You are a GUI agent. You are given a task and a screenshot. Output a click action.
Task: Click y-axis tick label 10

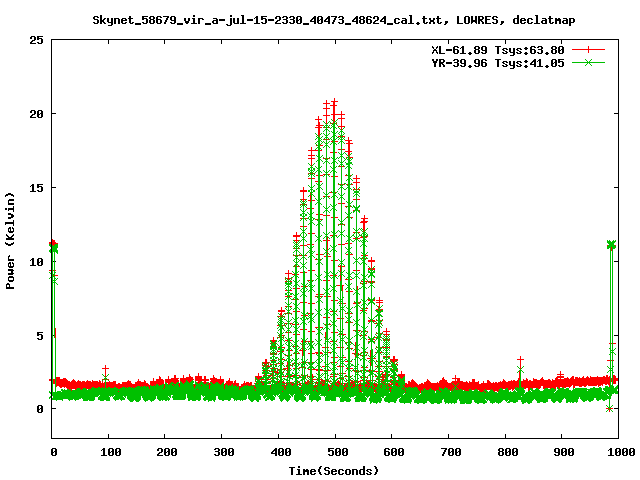coord(36,262)
